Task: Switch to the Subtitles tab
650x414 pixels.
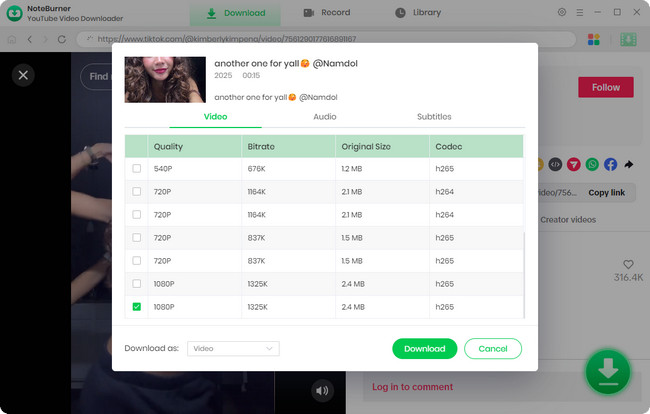Action: 434,116
